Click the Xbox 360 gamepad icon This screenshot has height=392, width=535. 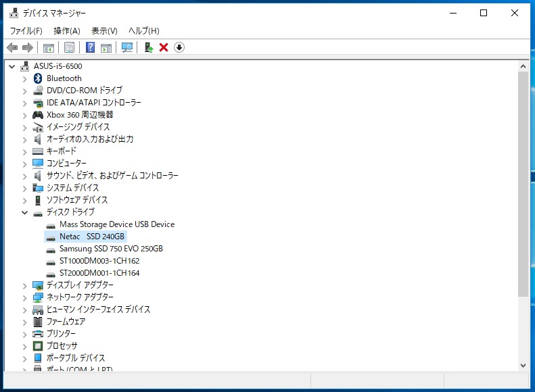(38, 115)
